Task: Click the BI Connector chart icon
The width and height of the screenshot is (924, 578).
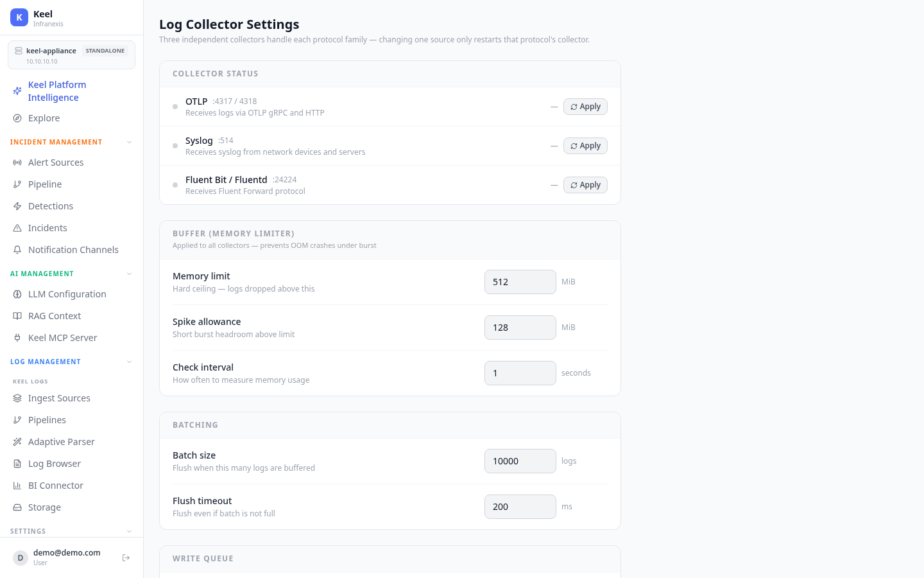Action: click(17, 486)
